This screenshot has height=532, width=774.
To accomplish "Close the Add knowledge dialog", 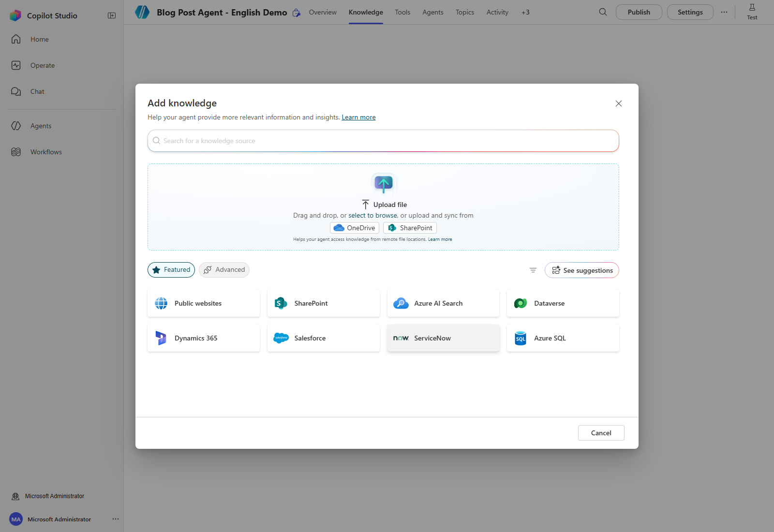I will 619,103.
